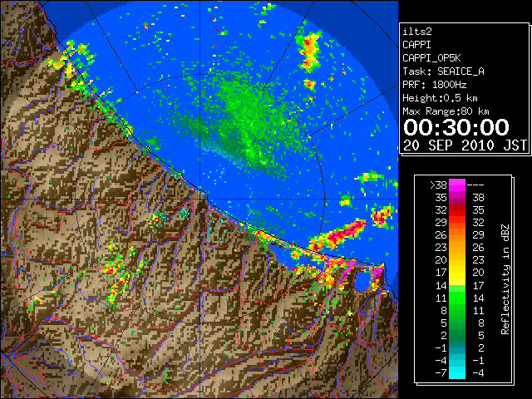The image size is (532, 399).
Task: Click the red-magenta echo band offshore east
Action: point(339,234)
